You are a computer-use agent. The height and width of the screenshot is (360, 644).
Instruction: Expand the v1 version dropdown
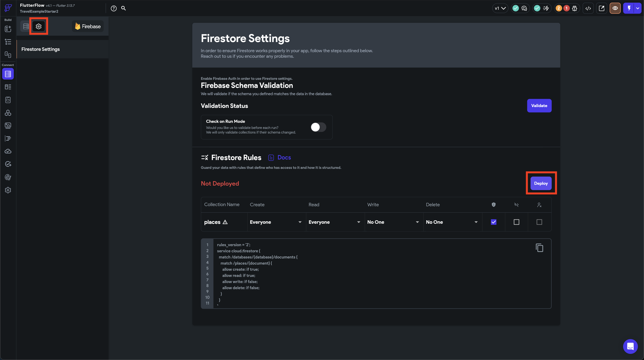point(500,8)
